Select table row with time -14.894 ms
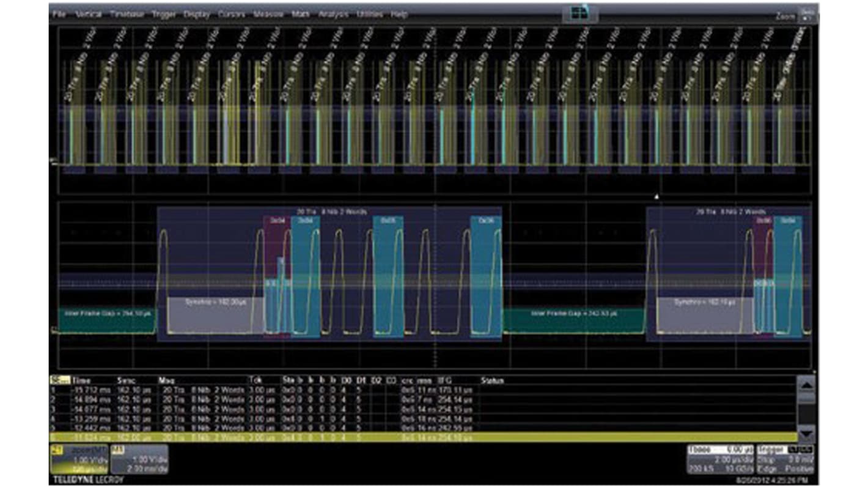Screen dimensions: 868x488 (423, 399)
